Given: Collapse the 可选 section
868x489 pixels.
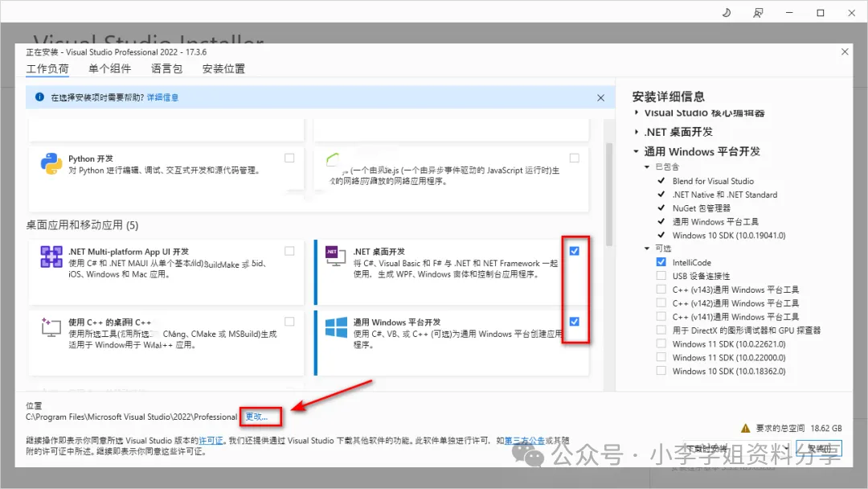Looking at the screenshot, I should [x=646, y=249].
